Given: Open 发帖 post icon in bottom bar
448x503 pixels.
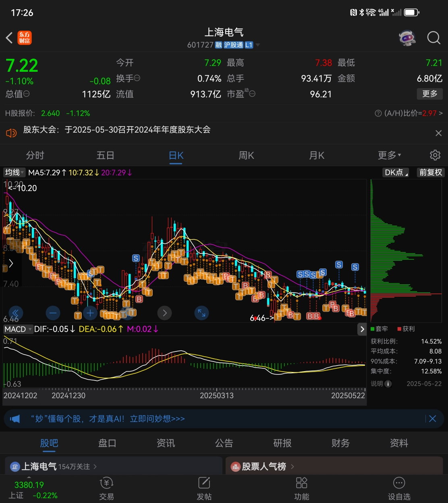Looking at the screenshot, I should pos(204,488).
